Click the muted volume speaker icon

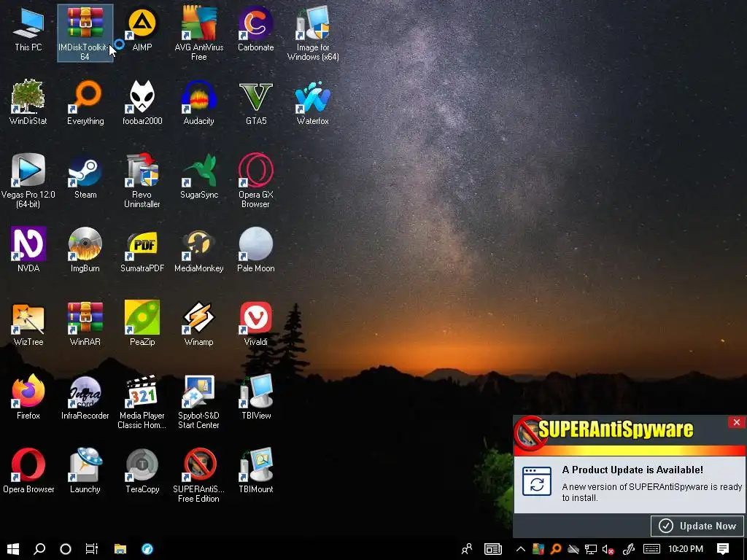coord(608,550)
